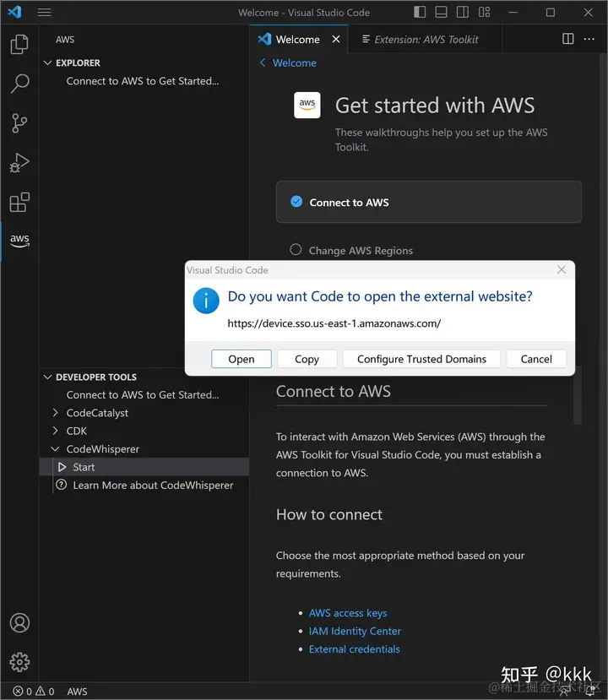Click the info icon in the dialog
Image resolution: width=608 pixels, height=700 pixels.
coord(206,301)
